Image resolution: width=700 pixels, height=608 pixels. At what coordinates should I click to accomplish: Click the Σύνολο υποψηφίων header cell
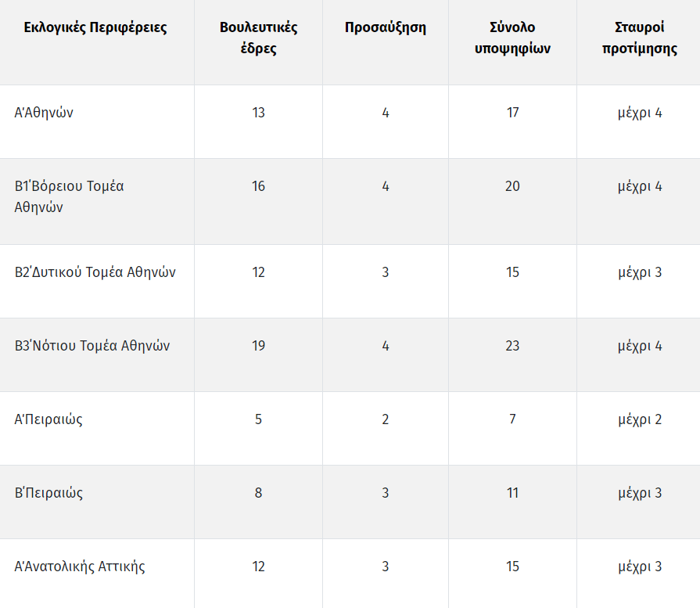tap(512, 38)
